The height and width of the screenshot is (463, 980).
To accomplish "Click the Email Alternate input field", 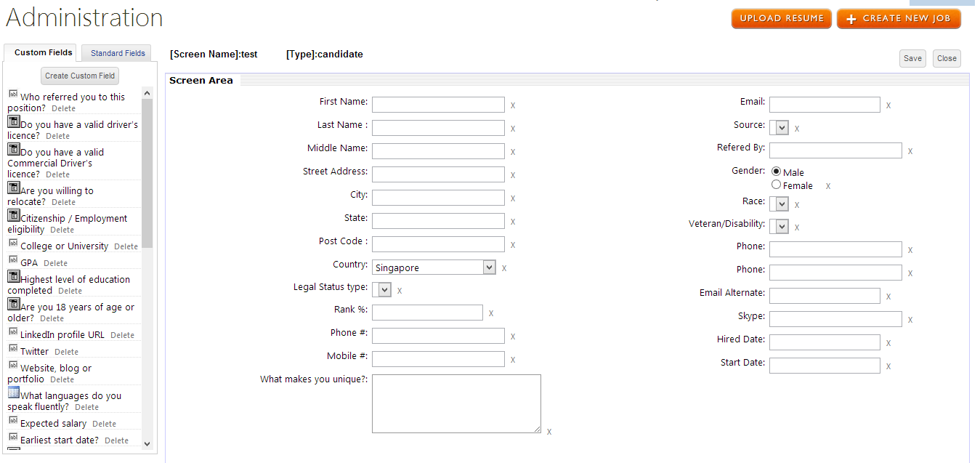I will point(825,296).
